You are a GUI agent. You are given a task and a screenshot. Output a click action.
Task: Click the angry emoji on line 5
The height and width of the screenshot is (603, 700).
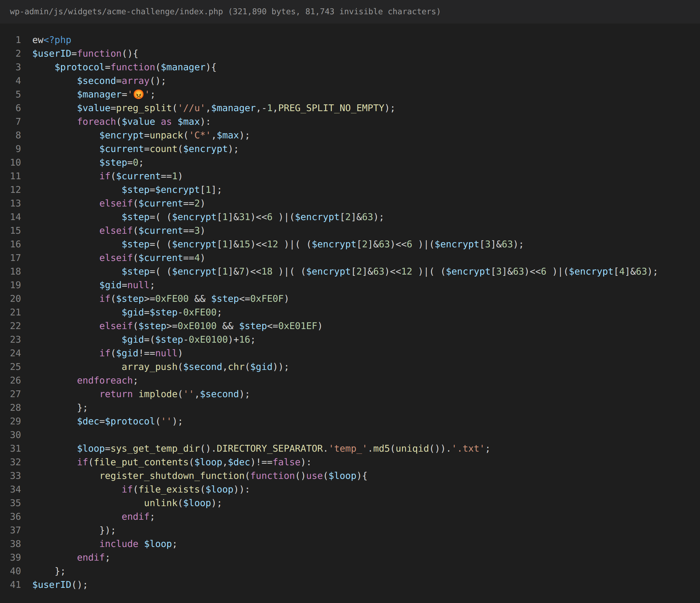click(x=139, y=94)
